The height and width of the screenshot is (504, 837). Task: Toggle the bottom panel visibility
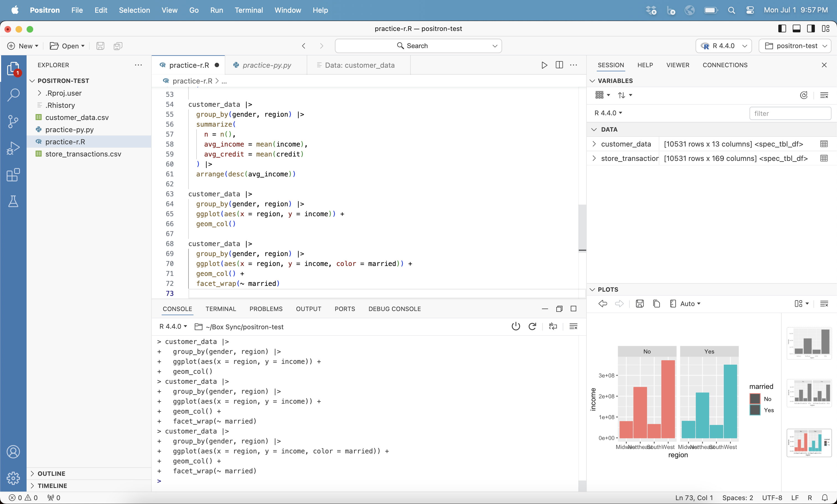[x=797, y=29]
